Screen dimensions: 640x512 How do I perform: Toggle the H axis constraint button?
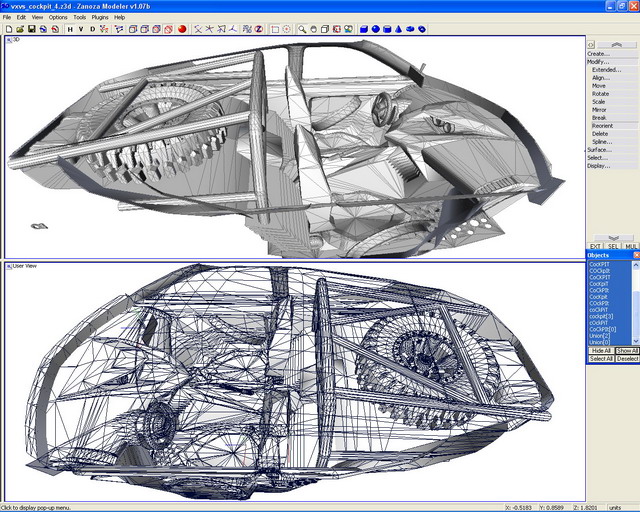tap(69, 29)
